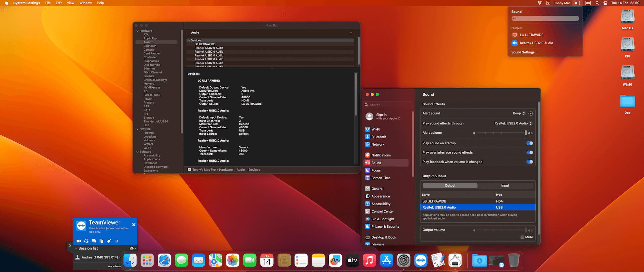The image size is (644, 272).
Task: Collapse the Hardware tree section
Action: (138, 31)
